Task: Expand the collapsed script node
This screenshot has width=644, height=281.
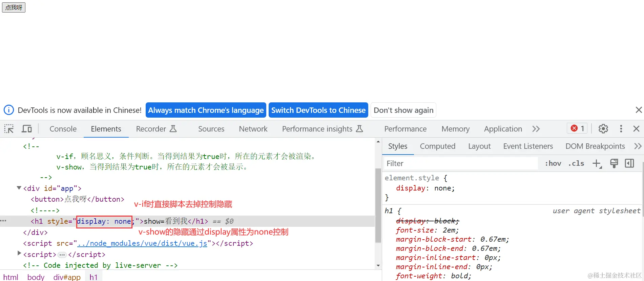Action: point(19,254)
